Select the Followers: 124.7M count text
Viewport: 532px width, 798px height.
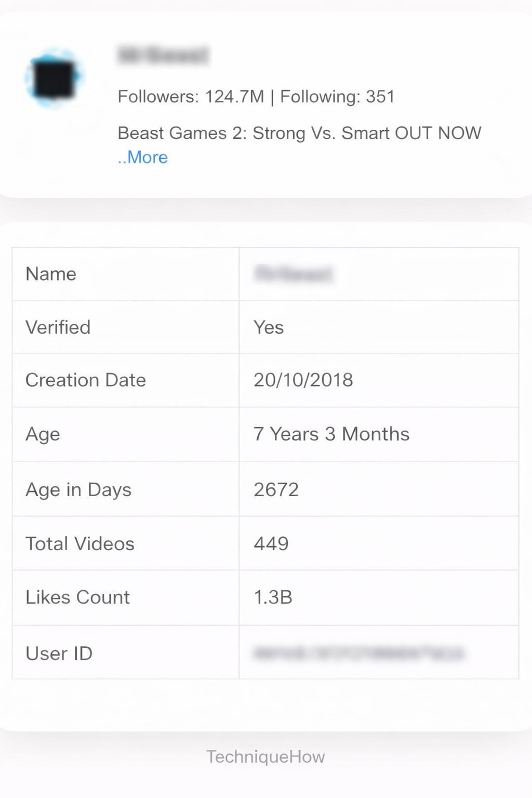[191, 97]
